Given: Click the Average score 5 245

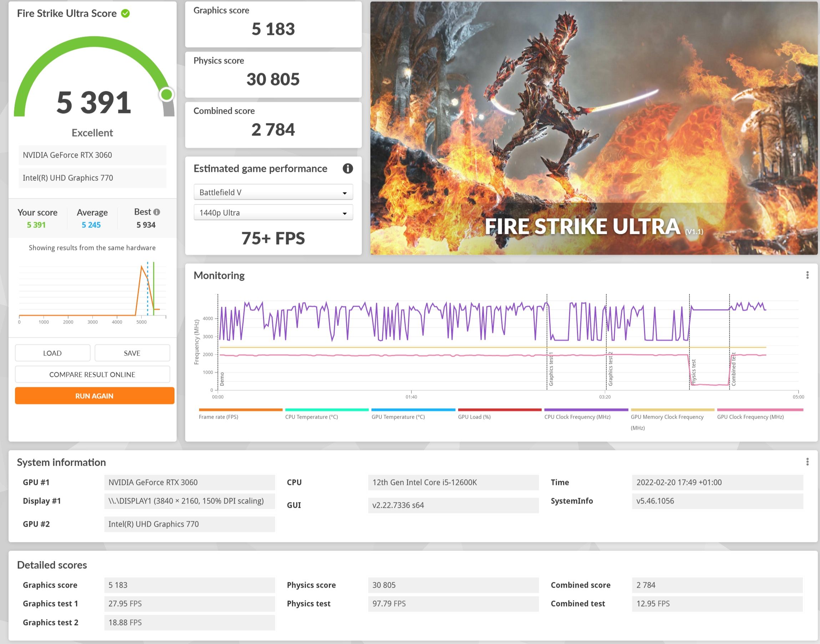Looking at the screenshot, I should click(91, 225).
